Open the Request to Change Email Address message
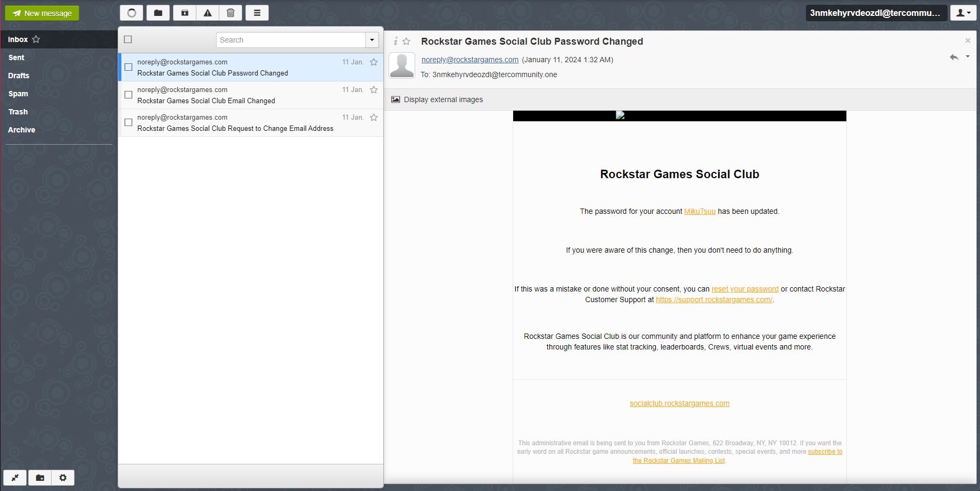980x491 pixels. tap(251, 123)
